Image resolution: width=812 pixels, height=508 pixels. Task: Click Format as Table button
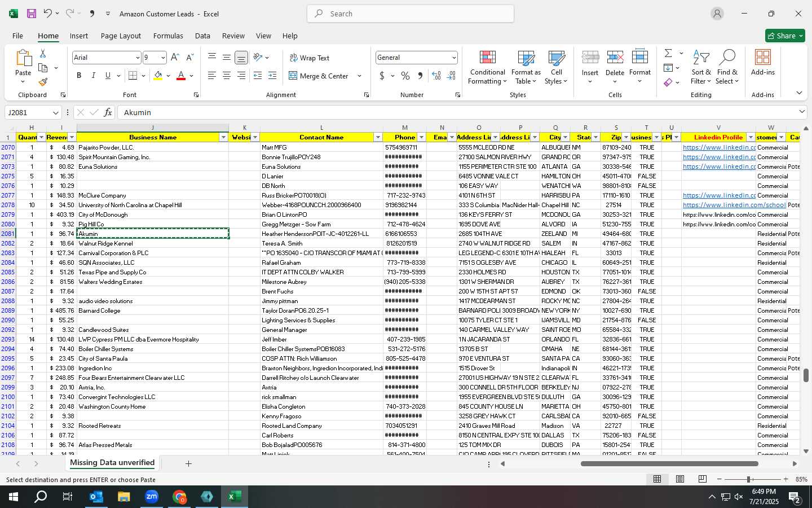[526, 68]
